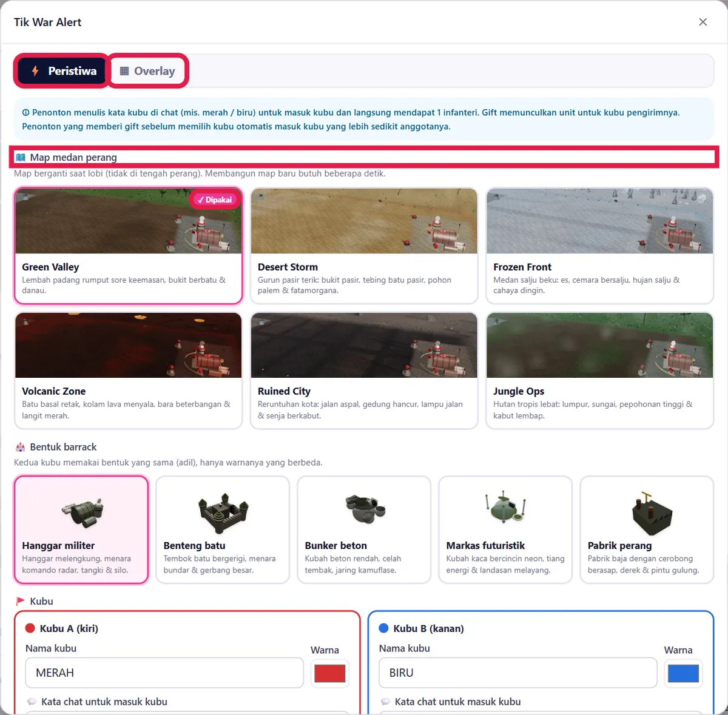Click the map icon beside Map medan perang
728x715 pixels.
(x=21, y=158)
